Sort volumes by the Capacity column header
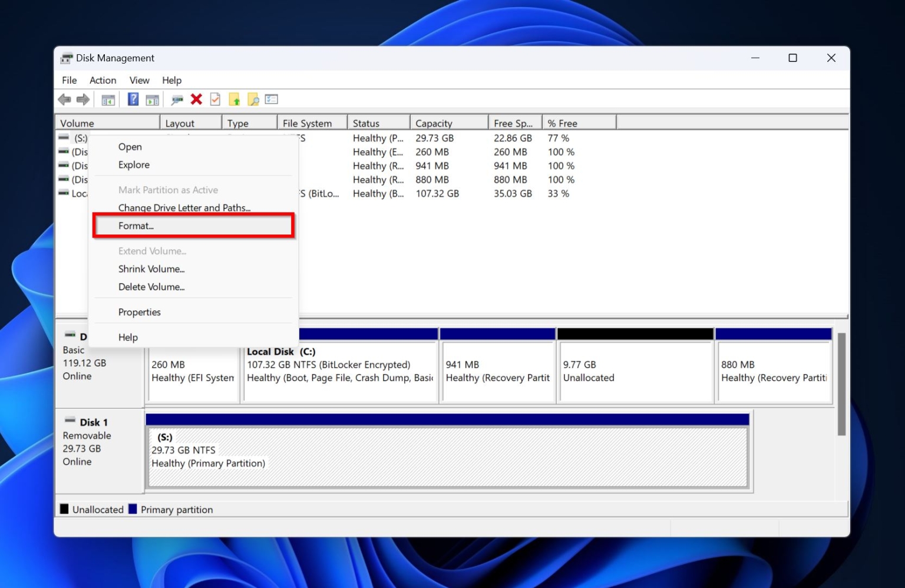Viewport: 905px width, 588px height. coord(434,123)
